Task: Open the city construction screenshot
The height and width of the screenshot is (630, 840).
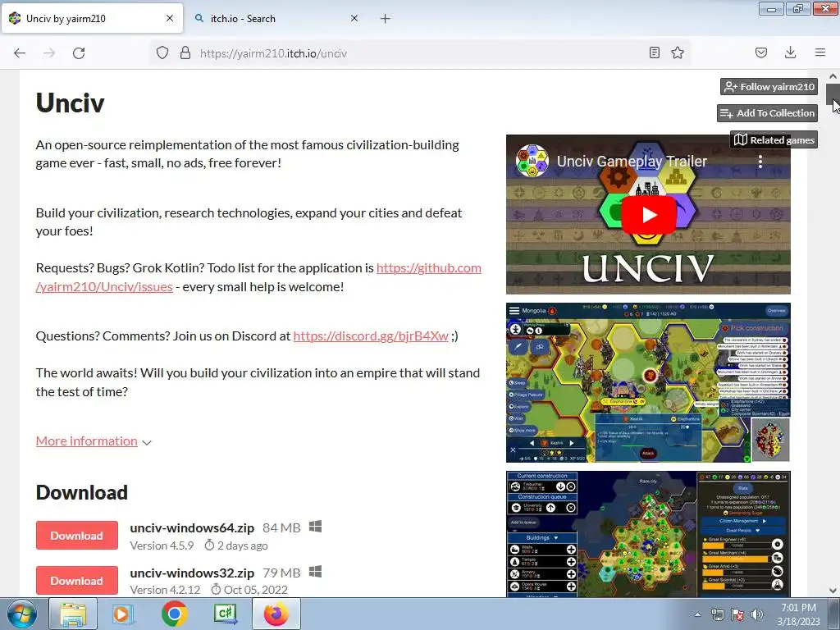Action: 648,534
